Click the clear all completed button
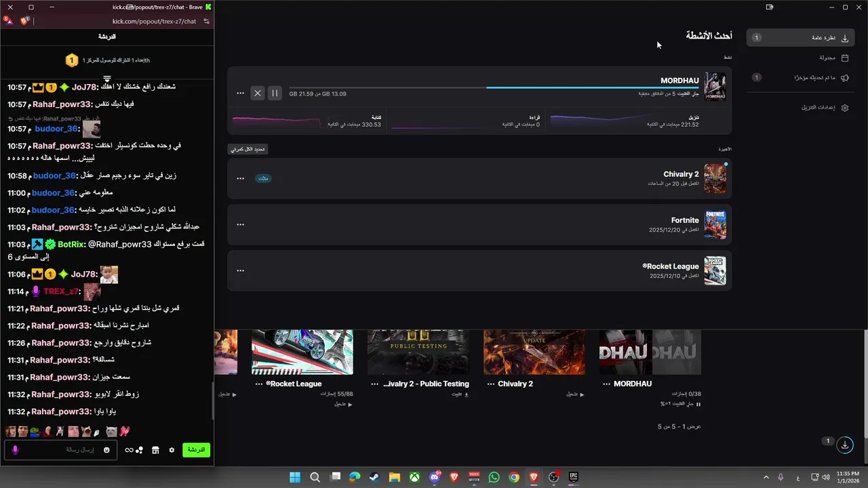Image resolution: width=868 pixels, height=488 pixels. coord(248,149)
